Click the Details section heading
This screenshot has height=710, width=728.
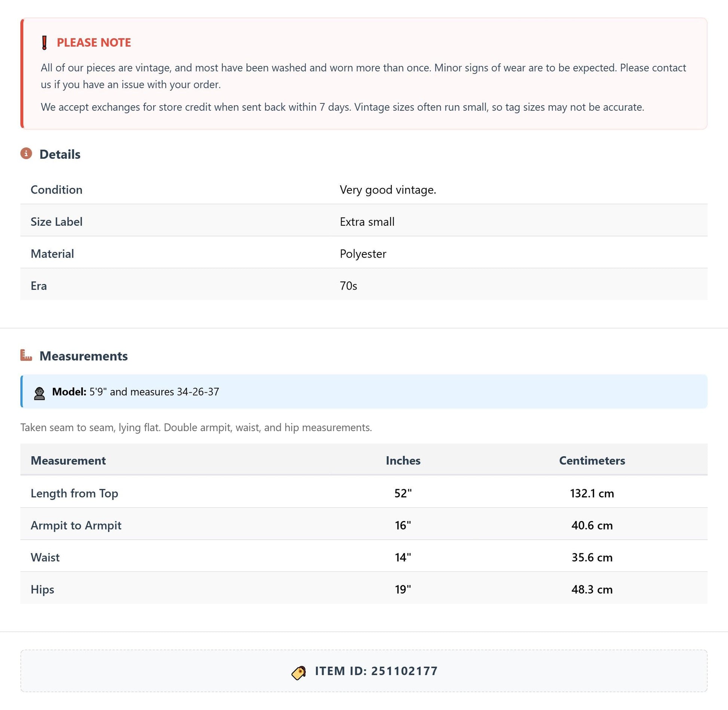coord(60,154)
